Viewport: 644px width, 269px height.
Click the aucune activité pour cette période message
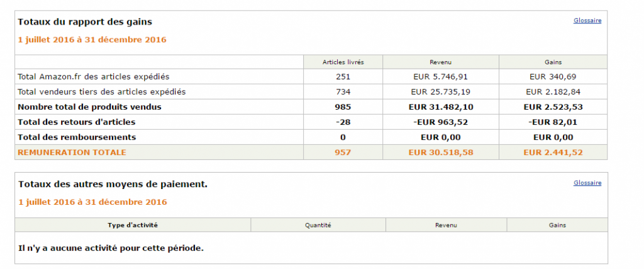[111, 248]
